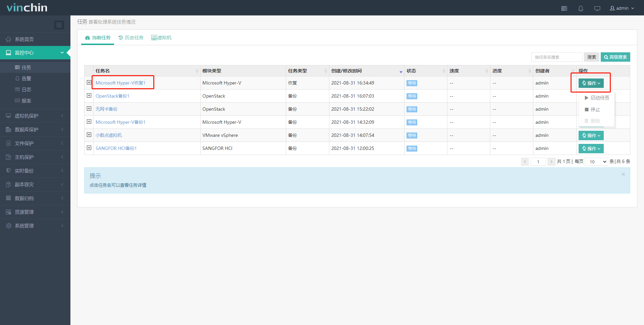Choose 停止 in operation menu
Image resolution: width=644 pixels, height=325 pixels.
tap(597, 110)
